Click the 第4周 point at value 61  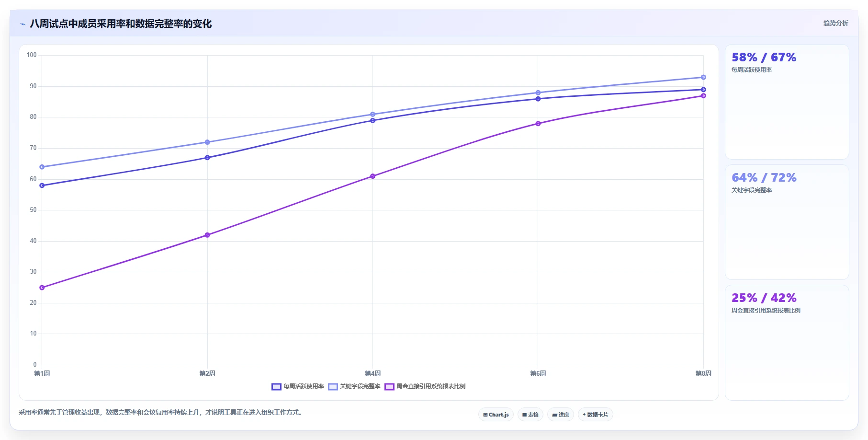(372, 176)
